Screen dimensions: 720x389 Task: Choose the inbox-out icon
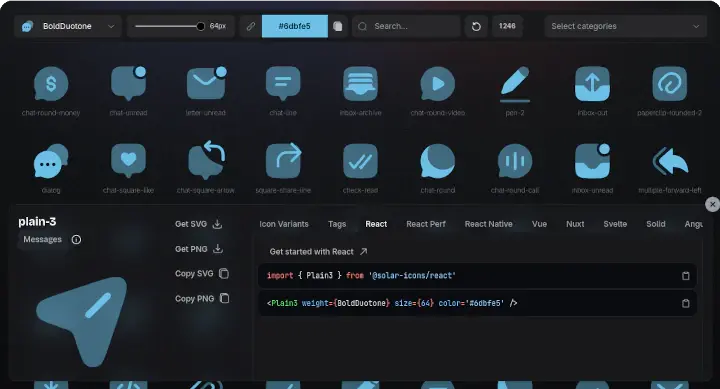(x=592, y=84)
